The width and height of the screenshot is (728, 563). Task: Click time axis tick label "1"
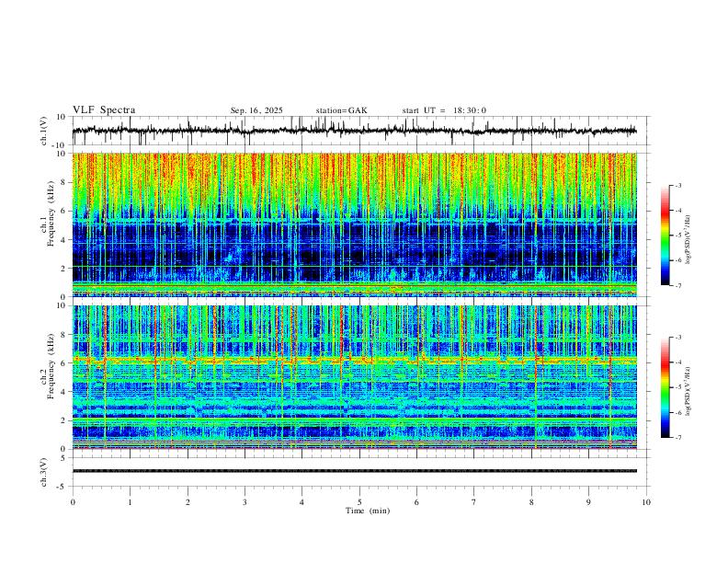click(130, 502)
